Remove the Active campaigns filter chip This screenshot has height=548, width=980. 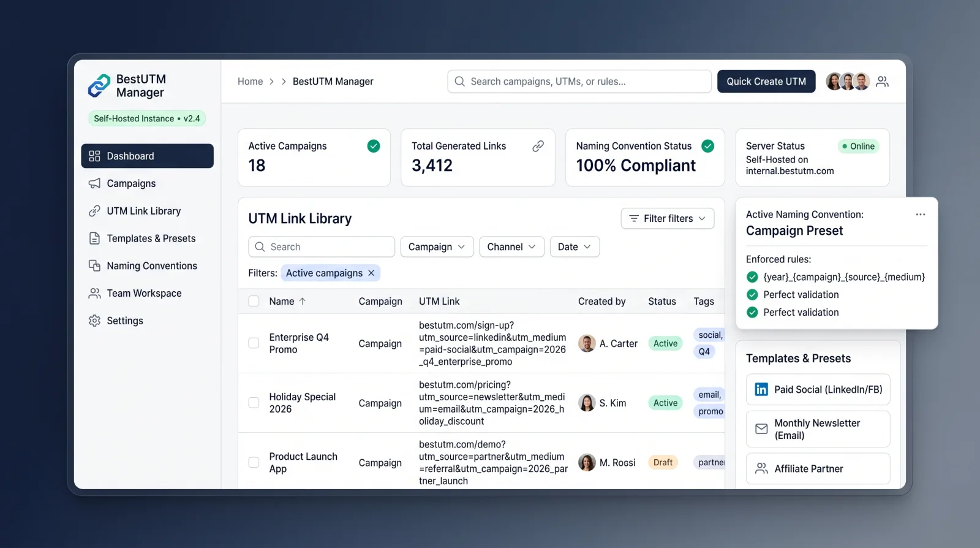point(371,273)
